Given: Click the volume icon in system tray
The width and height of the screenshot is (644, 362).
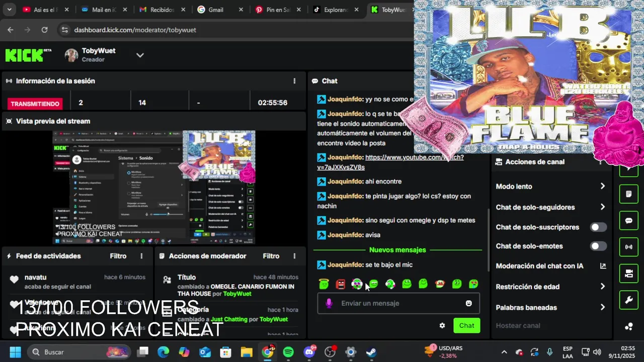Looking at the screenshot, I should (597, 352).
